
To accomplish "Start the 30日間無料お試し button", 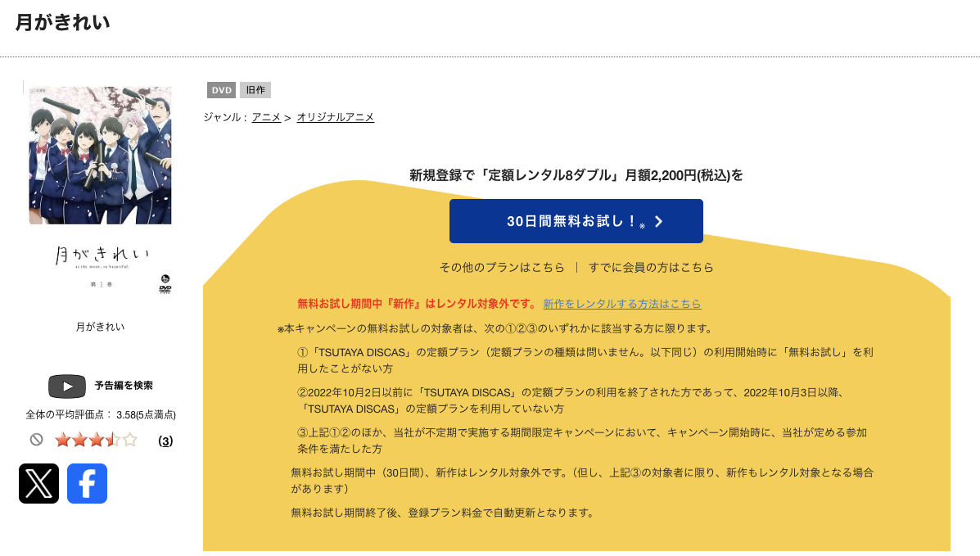I will pyautogui.click(x=576, y=221).
